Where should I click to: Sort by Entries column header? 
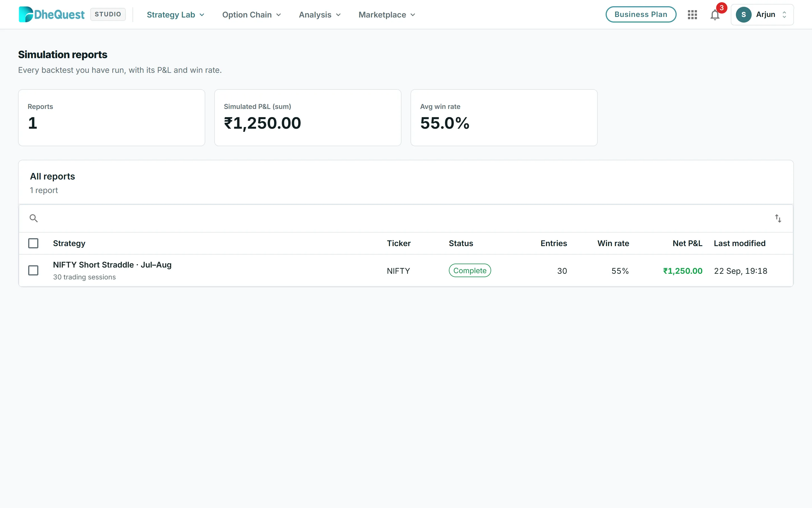554,243
